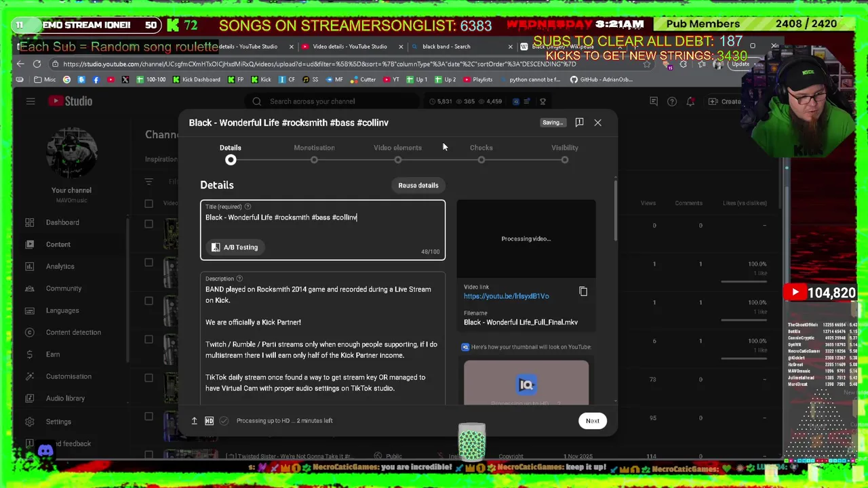Open the send feedback flag icon in dialog header
Image resolution: width=868 pixels, height=488 pixels.
[579, 123]
